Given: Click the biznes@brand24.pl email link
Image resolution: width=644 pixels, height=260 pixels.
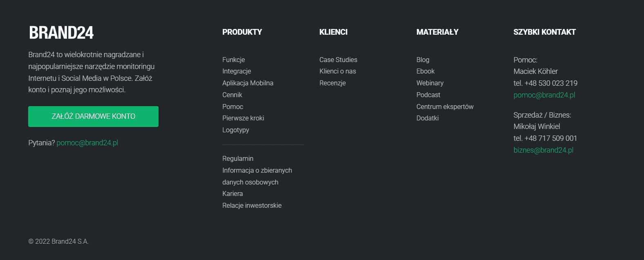Looking at the screenshot, I should 543,150.
